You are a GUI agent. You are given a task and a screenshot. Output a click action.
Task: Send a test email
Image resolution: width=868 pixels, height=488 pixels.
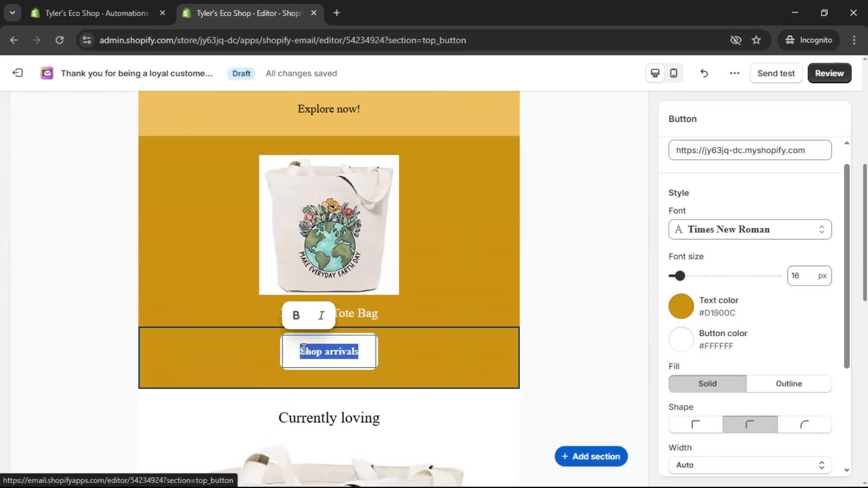coord(776,73)
